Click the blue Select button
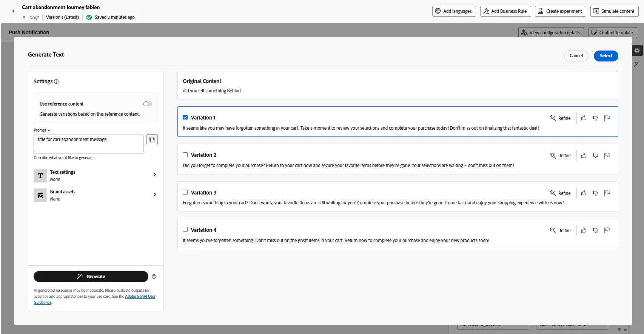 click(x=606, y=56)
